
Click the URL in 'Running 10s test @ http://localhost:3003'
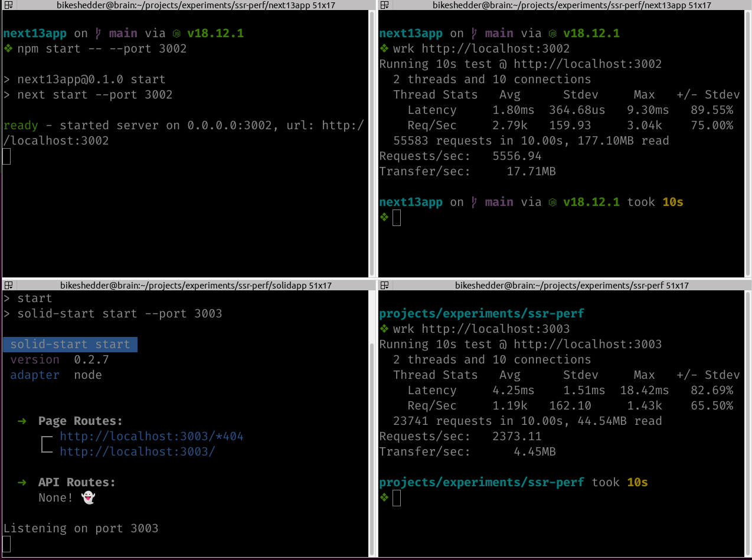pyautogui.click(x=587, y=345)
